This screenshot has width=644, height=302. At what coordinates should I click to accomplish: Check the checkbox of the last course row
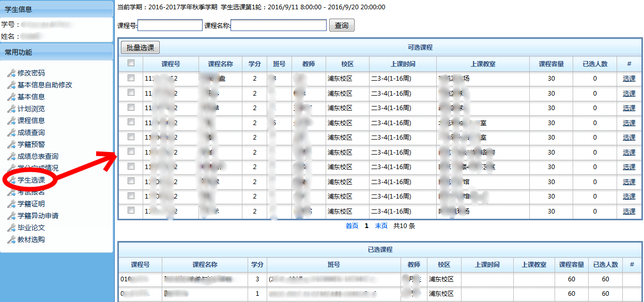pyautogui.click(x=131, y=210)
